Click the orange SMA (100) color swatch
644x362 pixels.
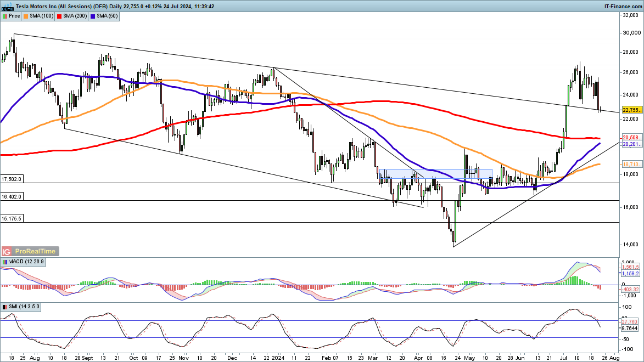[26, 16]
